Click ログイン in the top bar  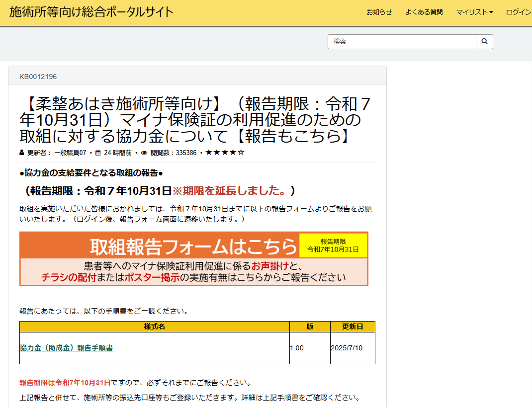519,12
